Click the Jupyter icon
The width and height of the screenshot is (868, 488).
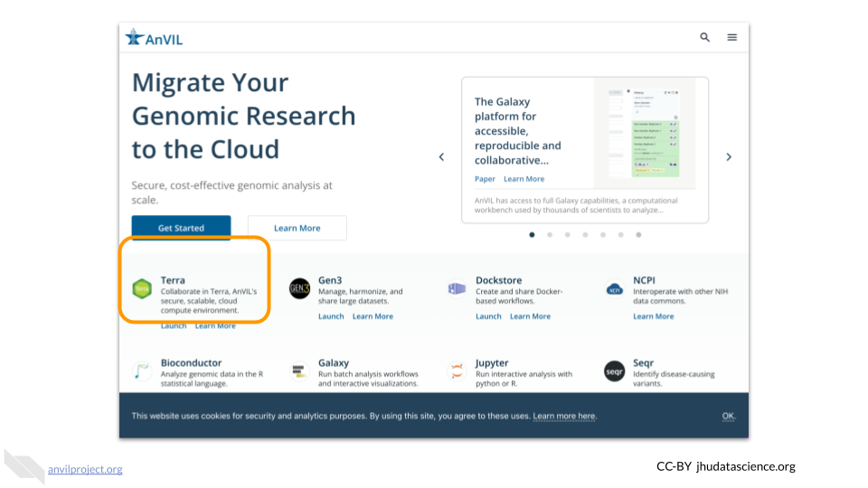(x=457, y=371)
